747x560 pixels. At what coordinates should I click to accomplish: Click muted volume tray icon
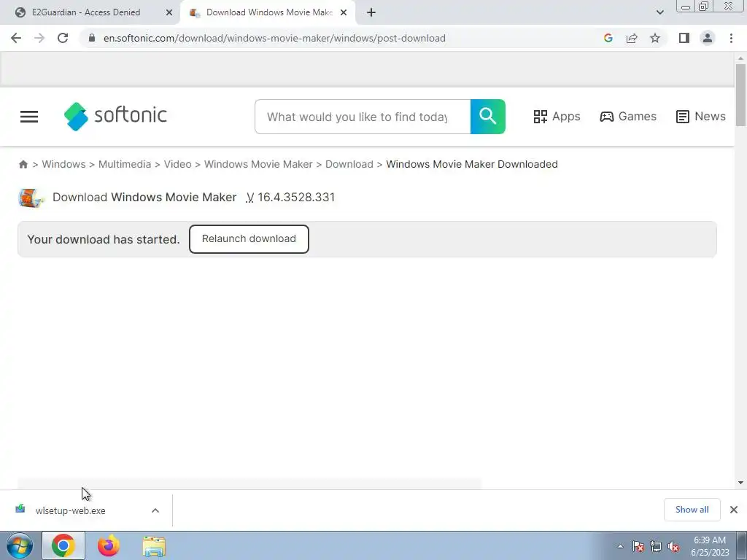(673, 547)
